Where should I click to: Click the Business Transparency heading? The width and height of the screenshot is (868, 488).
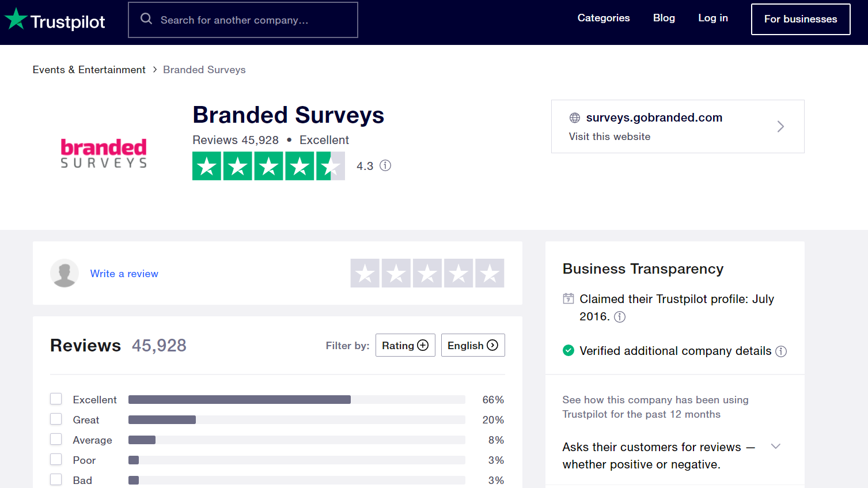(x=643, y=269)
